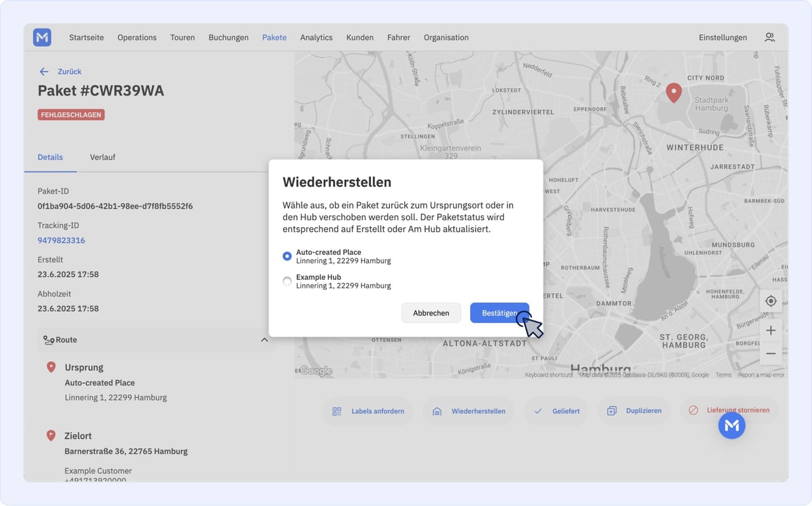Click the Duplizieren button
Screen dimensions: 812x506
[634, 411]
